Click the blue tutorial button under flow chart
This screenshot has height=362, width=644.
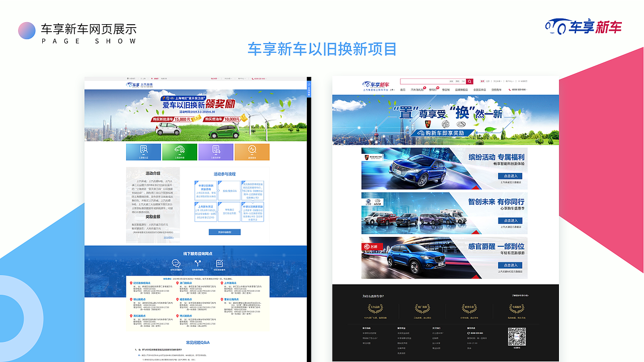[x=224, y=232]
